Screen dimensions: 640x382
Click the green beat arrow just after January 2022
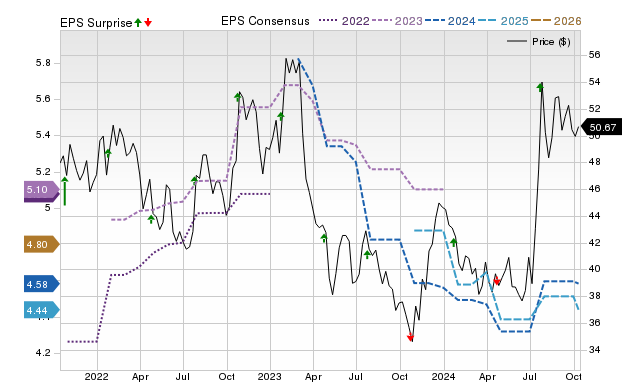click(x=108, y=153)
